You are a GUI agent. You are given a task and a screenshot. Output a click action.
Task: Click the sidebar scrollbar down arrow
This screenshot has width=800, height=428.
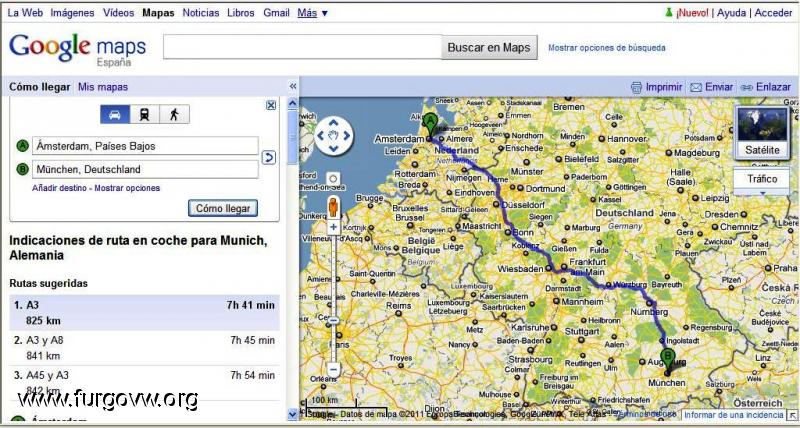point(292,414)
